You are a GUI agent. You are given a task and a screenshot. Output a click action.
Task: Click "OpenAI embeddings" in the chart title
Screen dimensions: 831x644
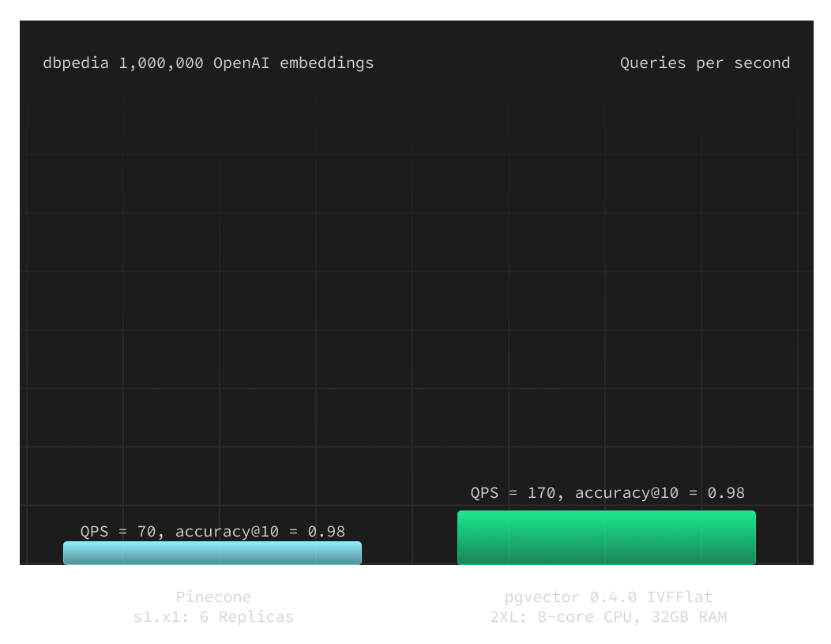pos(293,63)
